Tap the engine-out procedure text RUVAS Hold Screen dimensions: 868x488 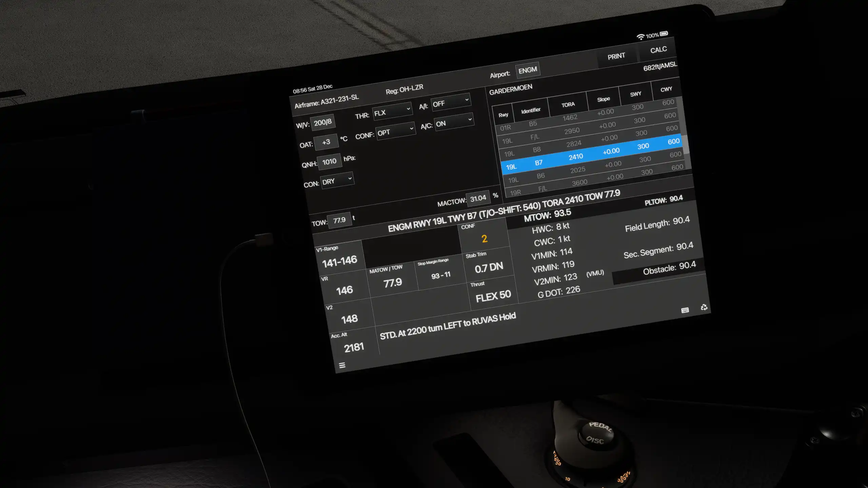tap(448, 326)
